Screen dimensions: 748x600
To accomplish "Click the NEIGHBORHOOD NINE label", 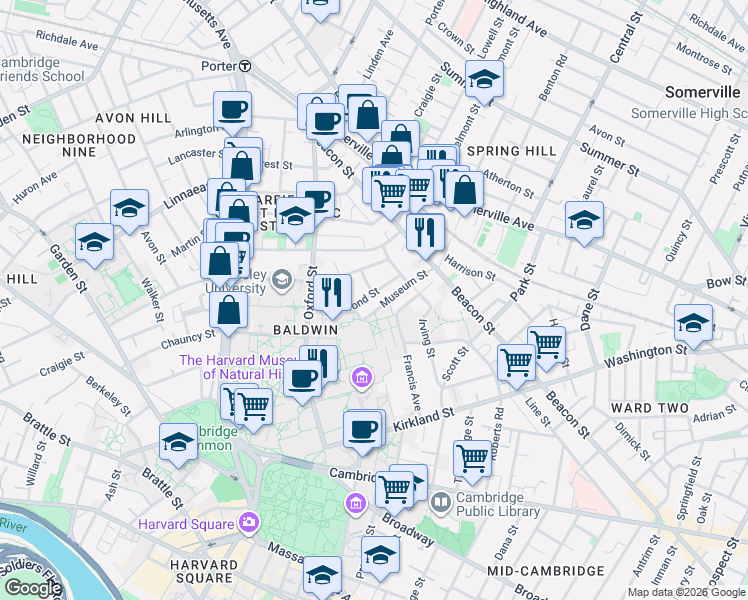I will point(79,145).
